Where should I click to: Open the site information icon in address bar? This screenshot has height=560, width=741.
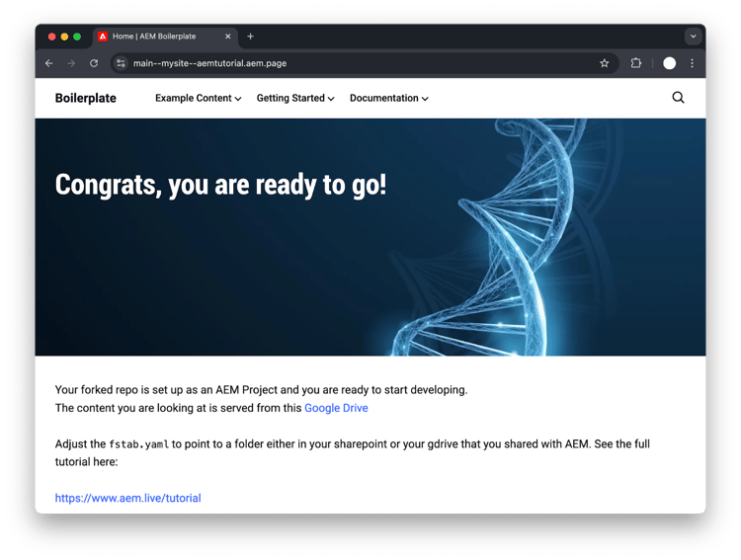(121, 63)
